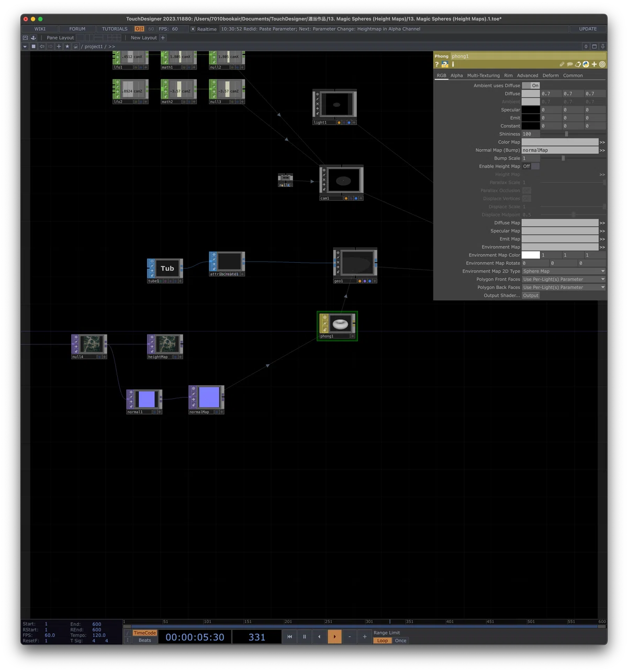Add a new layout with plus button
Screen dimensions: 628x672
pos(163,38)
